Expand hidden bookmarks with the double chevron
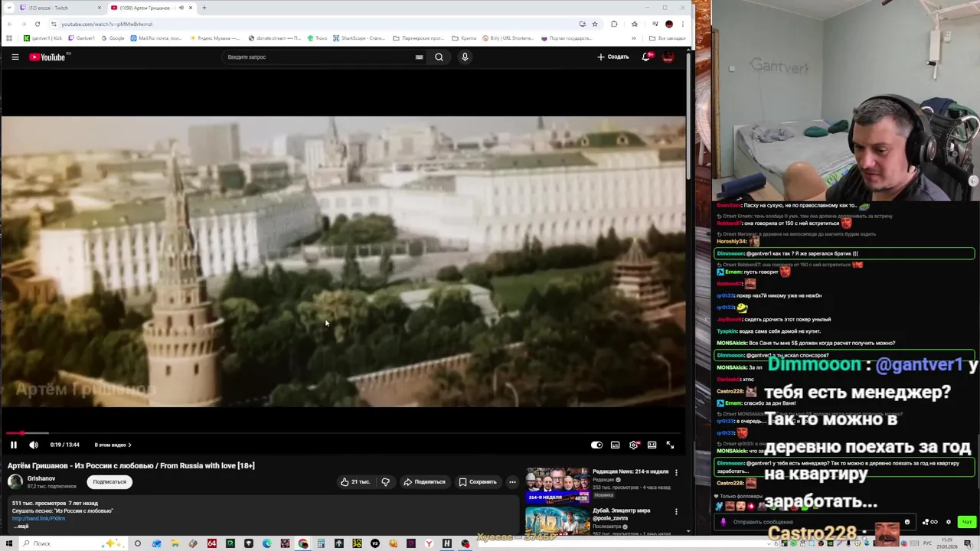This screenshot has width=980, height=551. 633,37
